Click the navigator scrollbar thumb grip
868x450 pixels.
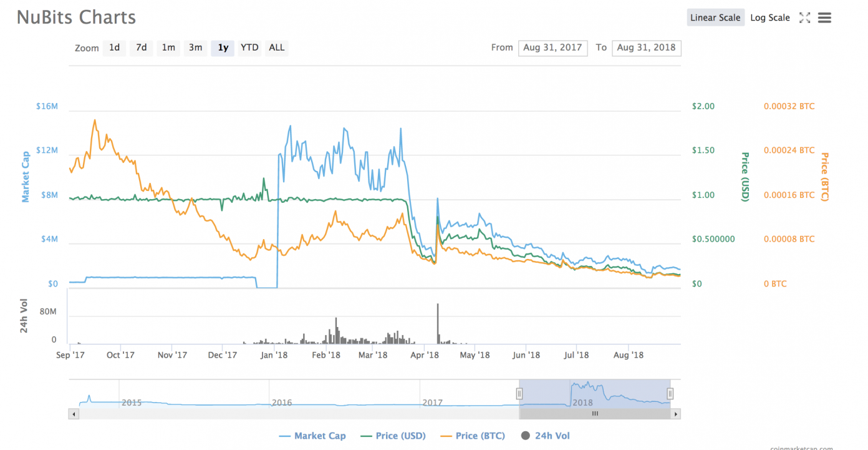595,413
